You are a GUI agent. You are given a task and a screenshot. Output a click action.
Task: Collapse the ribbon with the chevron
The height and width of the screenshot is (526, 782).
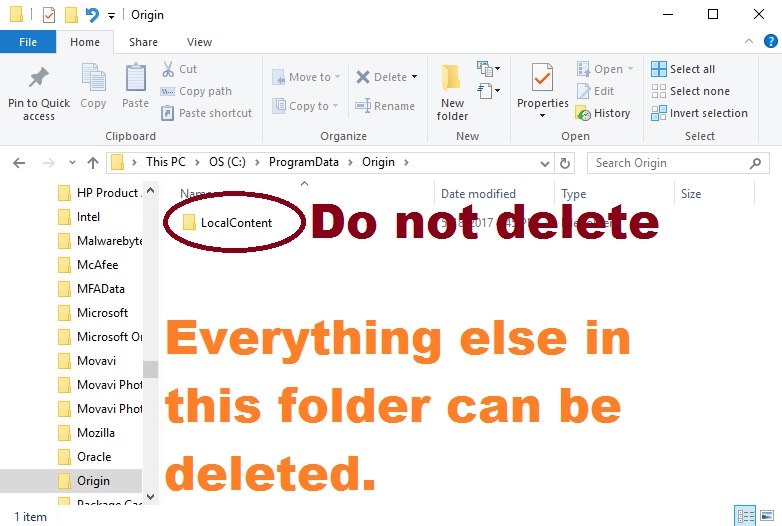click(749, 41)
